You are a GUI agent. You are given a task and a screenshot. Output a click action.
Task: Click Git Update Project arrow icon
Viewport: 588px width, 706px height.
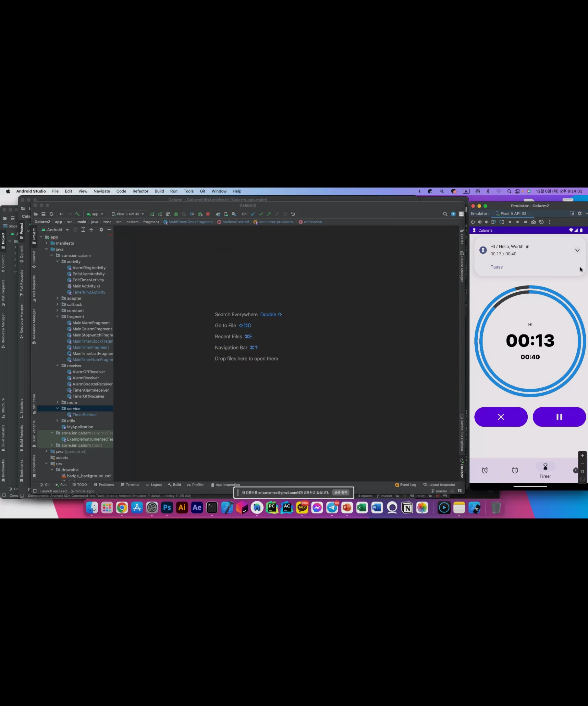[x=253, y=214]
